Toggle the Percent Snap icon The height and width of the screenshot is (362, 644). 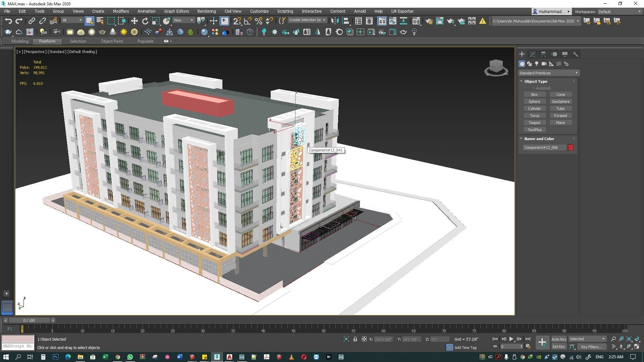[259, 21]
